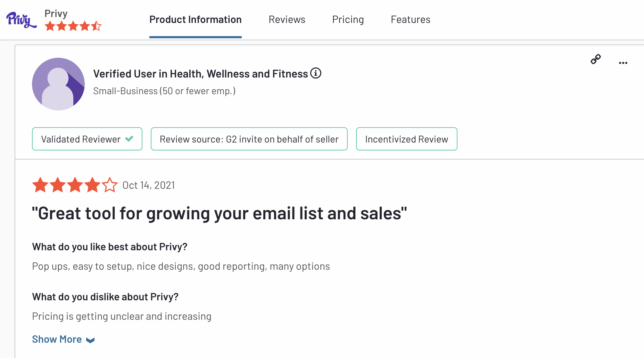Click the green checkmark on Validated Reviewer
644x358 pixels.
coord(129,138)
